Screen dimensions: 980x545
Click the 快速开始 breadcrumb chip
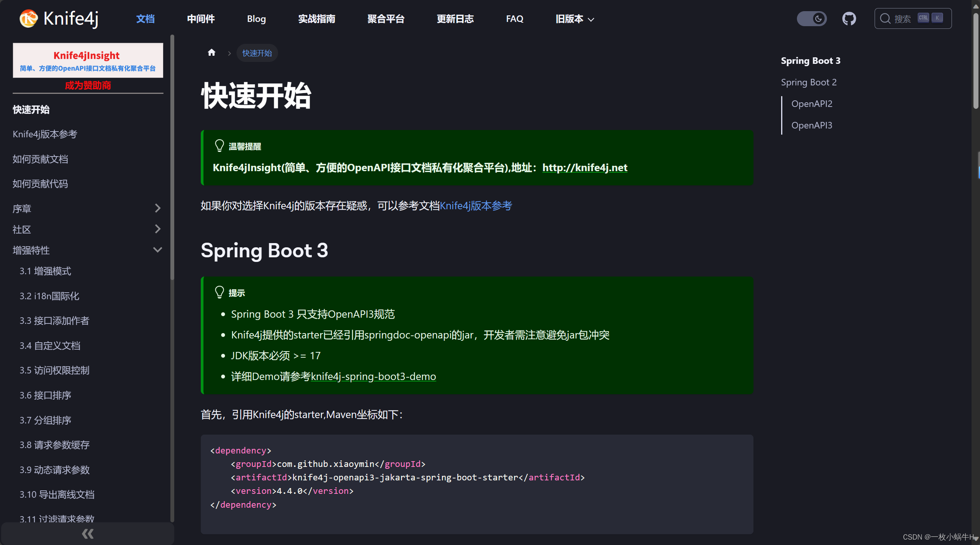[x=257, y=53]
